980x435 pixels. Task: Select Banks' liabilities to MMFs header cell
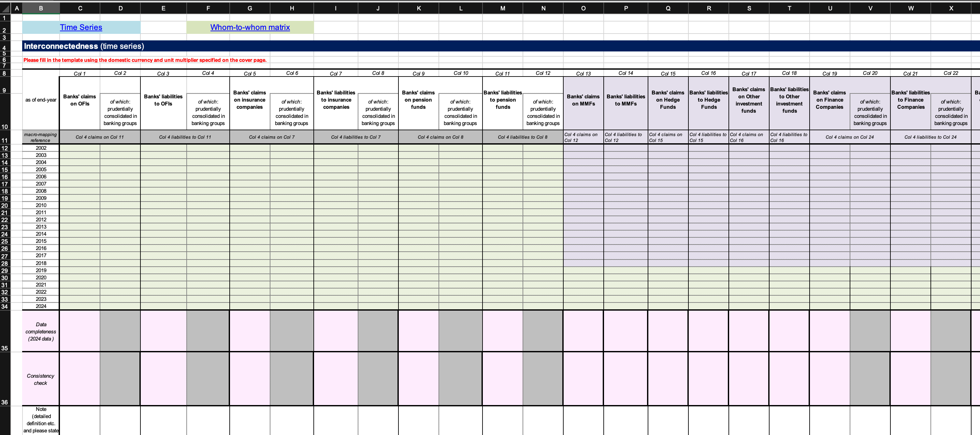coord(626,100)
